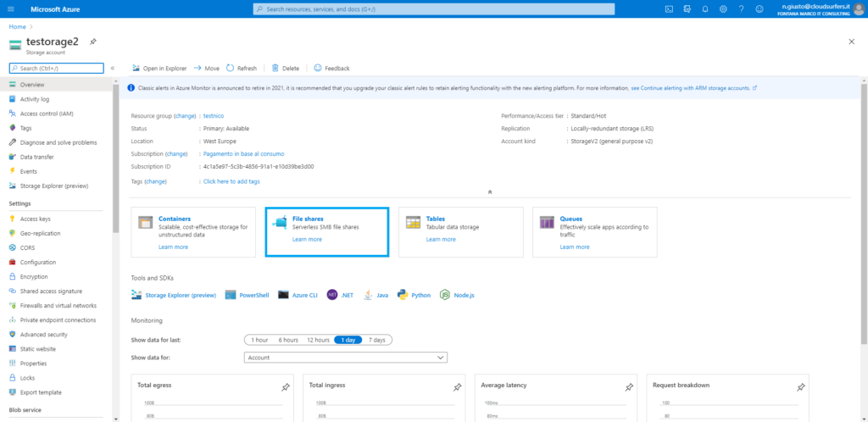Open the directory and subscription filter icon
The width and height of the screenshot is (868, 422).
687,8
